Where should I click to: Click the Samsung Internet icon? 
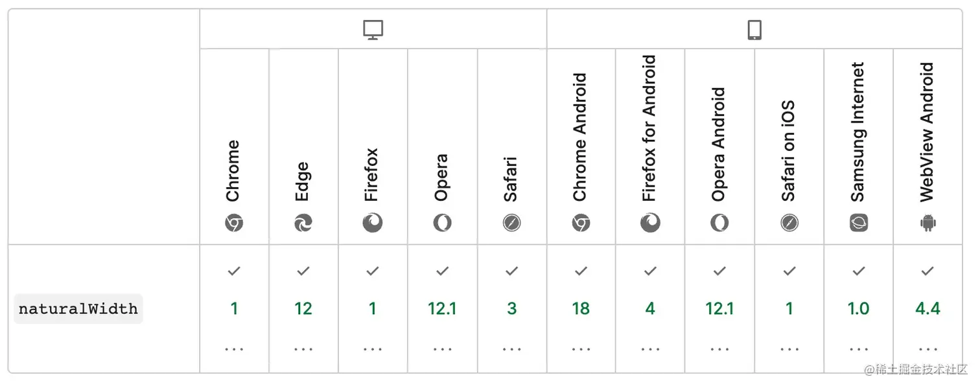(x=859, y=223)
